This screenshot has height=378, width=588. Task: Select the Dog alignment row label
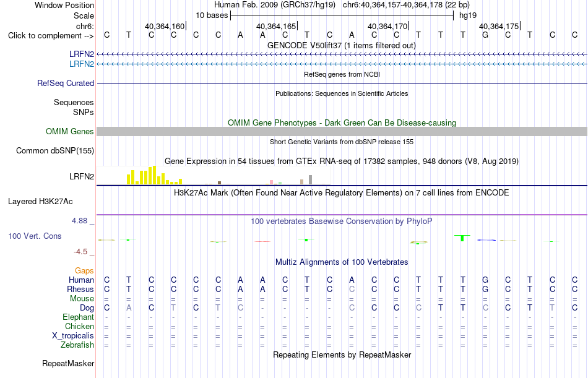tap(87, 308)
